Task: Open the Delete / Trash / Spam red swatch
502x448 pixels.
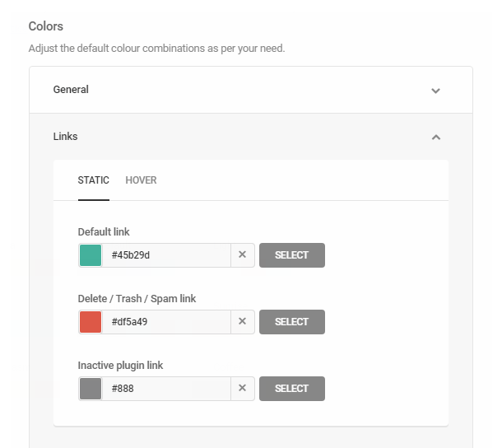Action: point(91,322)
